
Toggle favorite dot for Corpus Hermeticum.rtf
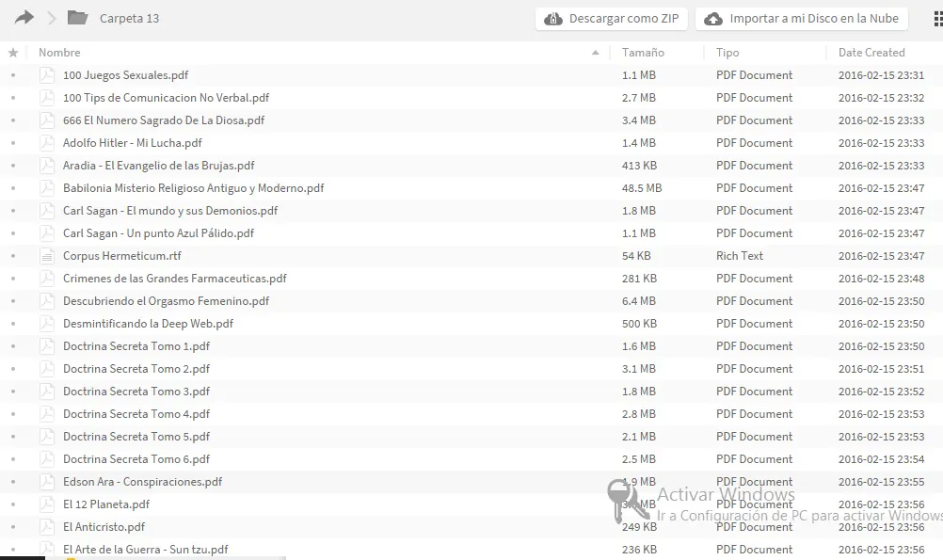(13, 256)
